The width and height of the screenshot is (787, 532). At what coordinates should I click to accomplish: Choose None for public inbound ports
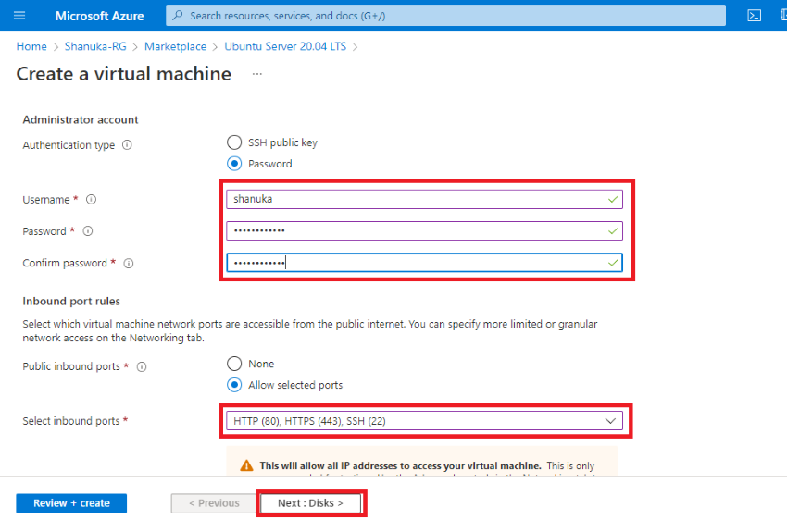point(234,364)
